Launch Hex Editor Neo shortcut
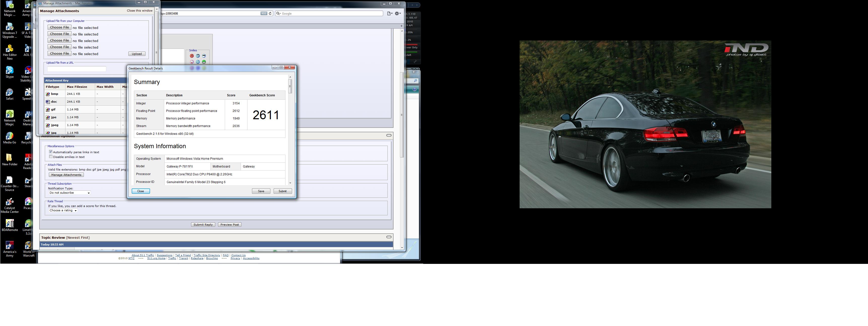Image resolution: width=868 pixels, height=326 pixels. (9, 52)
